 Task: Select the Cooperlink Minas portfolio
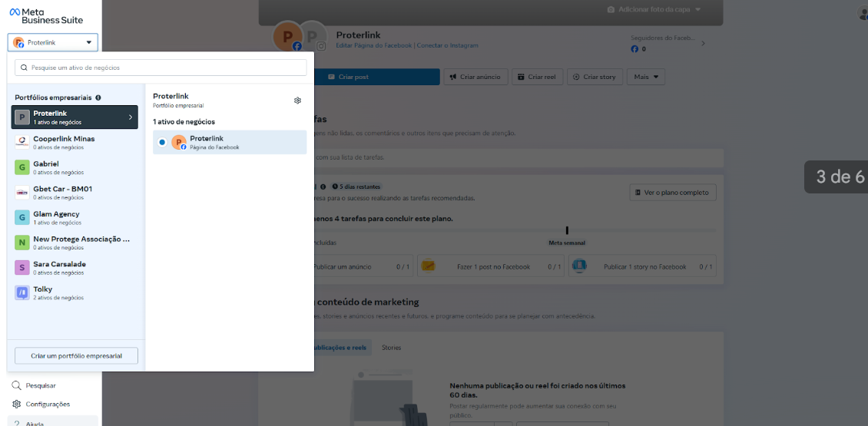[x=75, y=142]
